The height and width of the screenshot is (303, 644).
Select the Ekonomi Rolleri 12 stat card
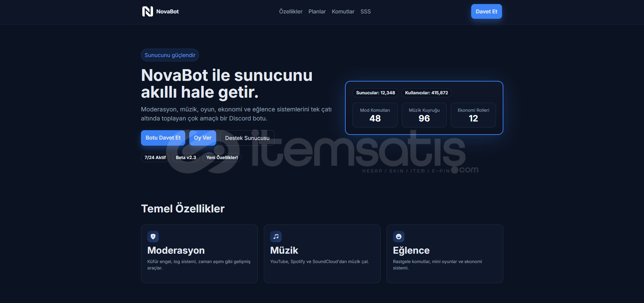(x=473, y=115)
